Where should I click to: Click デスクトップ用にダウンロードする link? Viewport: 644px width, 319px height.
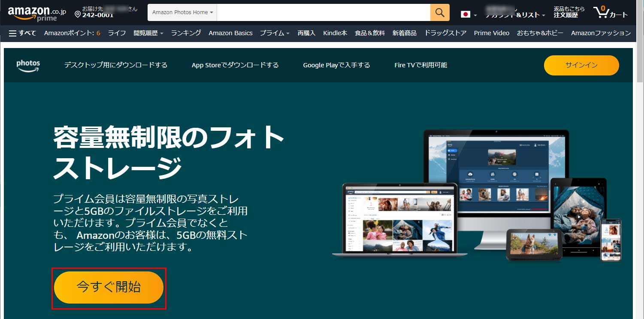tap(115, 65)
